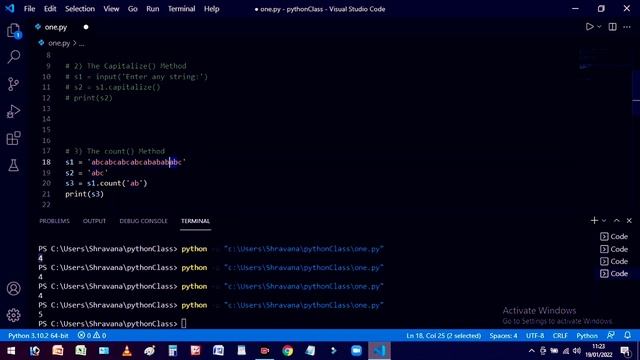The height and width of the screenshot is (360, 640).
Task: Change end of line sequence CRLF
Action: pos(560,336)
